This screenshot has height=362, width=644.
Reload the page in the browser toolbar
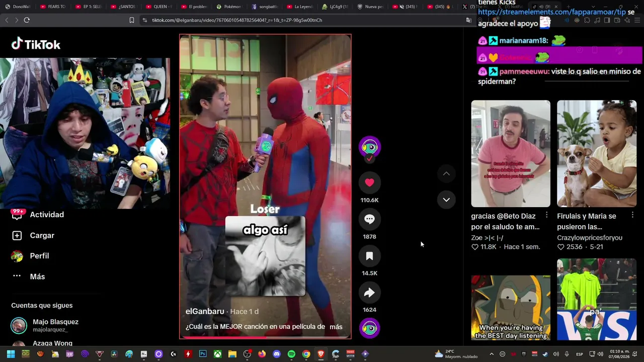27,20
